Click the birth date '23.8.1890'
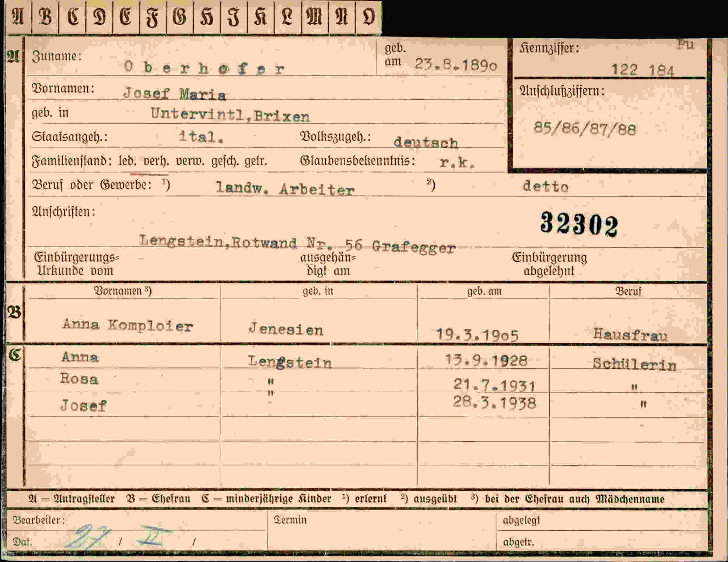 [456, 64]
